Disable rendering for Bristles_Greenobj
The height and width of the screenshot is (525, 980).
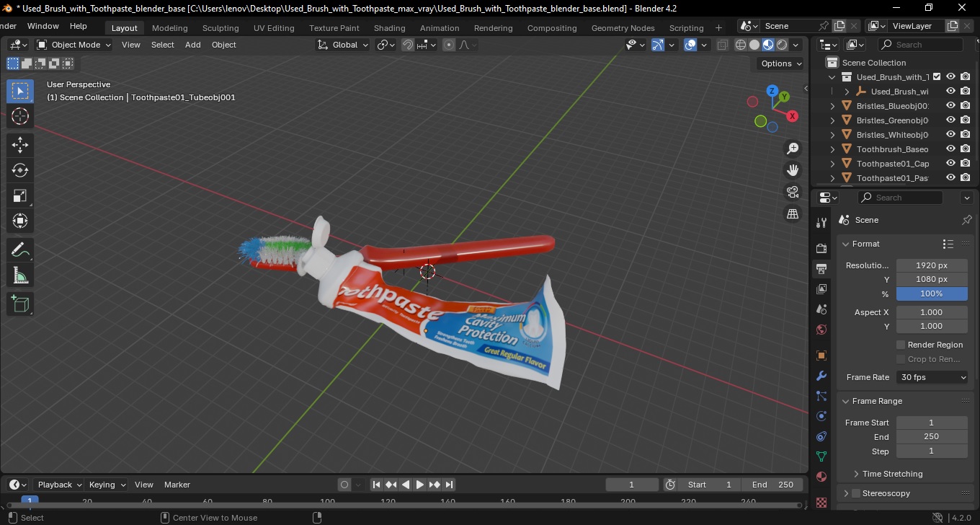click(x=966, y=120)
